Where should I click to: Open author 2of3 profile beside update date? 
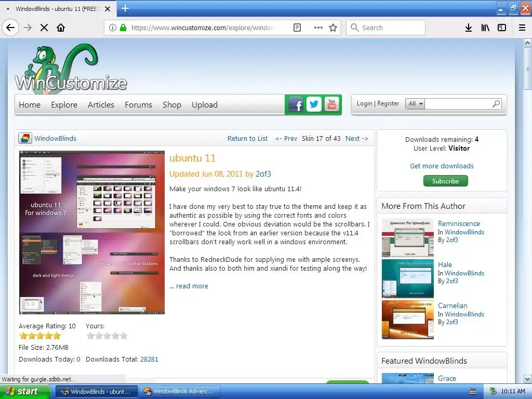[x=263, y=174]
